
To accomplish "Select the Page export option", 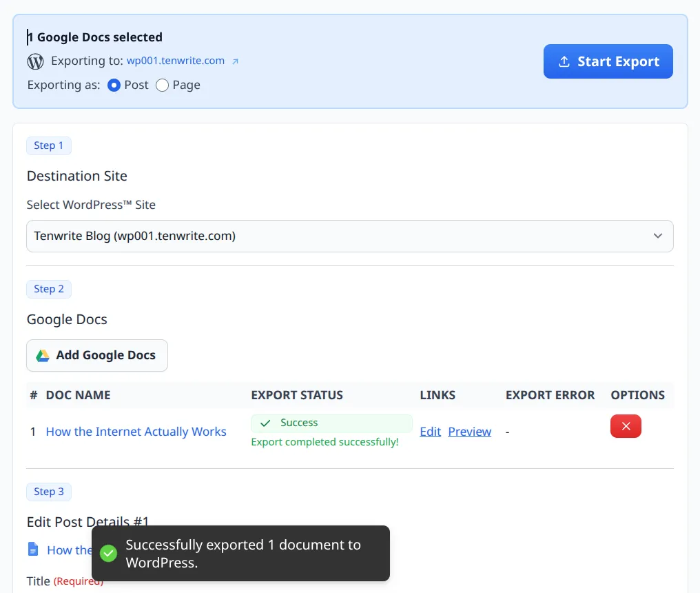I will pos(162,85).
